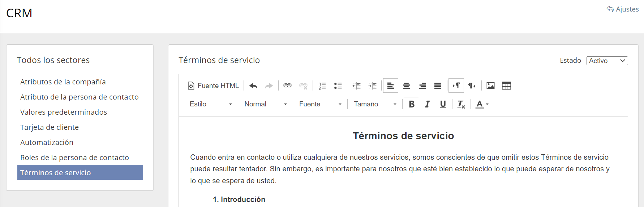644x207 pixels.
Task: Click the Undo arrow icon
Action: (253, 86)
